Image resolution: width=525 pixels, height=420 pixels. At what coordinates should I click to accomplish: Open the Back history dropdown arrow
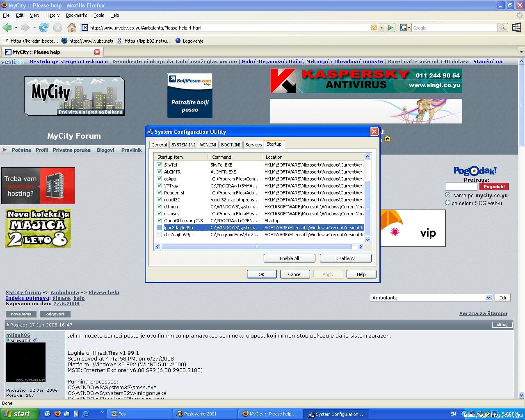(16, 28)
